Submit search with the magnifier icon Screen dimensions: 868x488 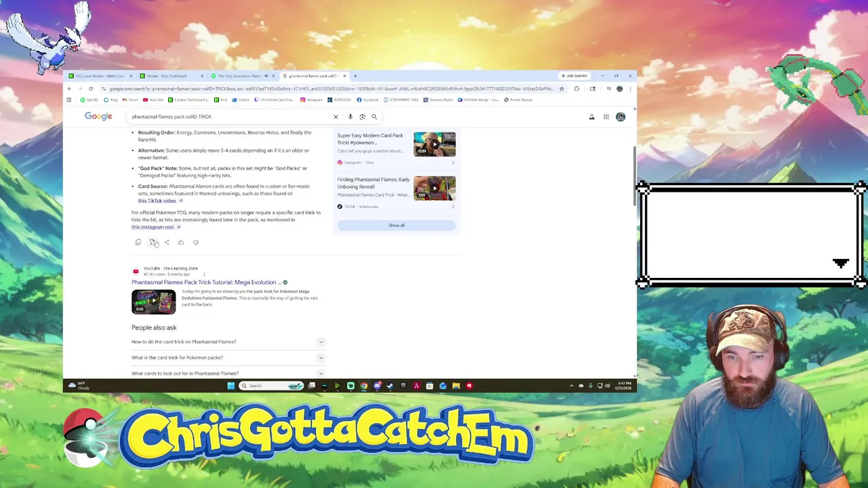pyautogui.click(x=374, y=117)
